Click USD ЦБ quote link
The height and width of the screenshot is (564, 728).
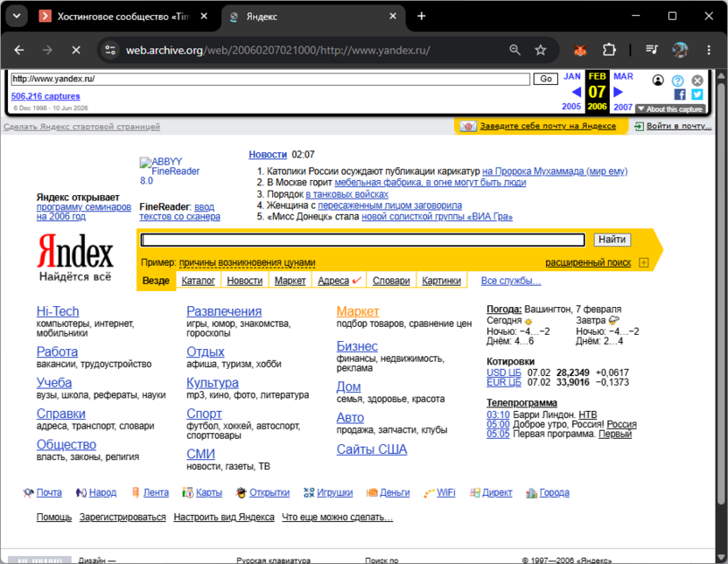[x=504, y=373]
